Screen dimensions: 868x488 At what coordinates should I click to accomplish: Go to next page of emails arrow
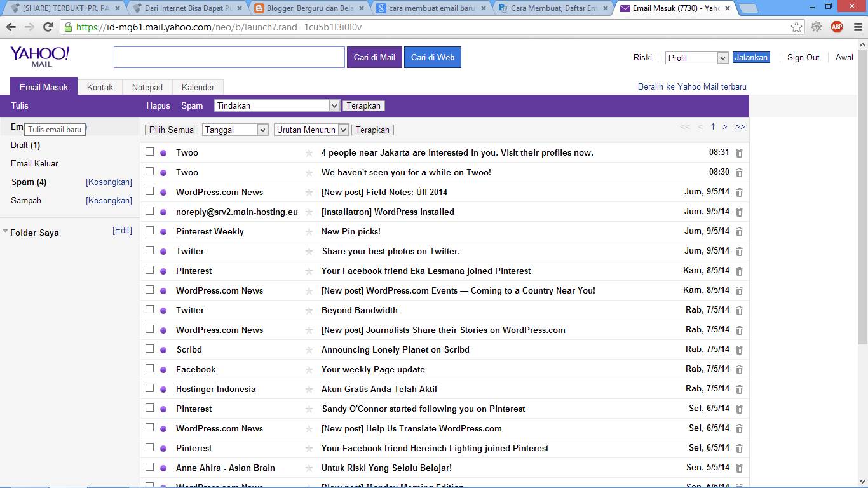pos(724,127)
